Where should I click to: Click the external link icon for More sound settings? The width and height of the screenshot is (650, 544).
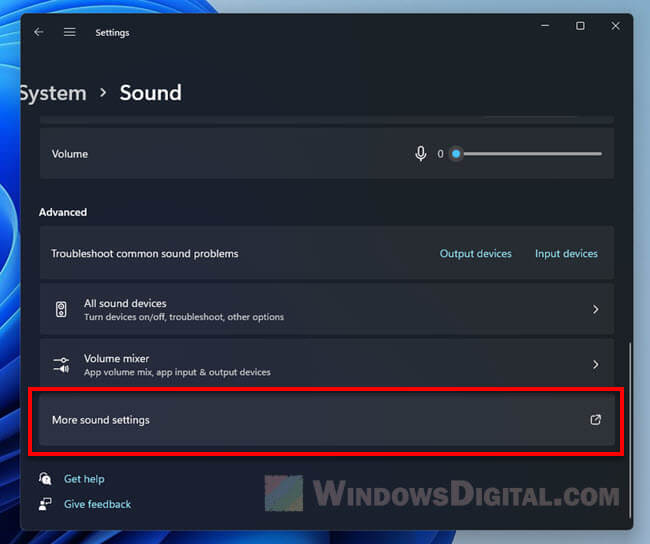point(596,420)
